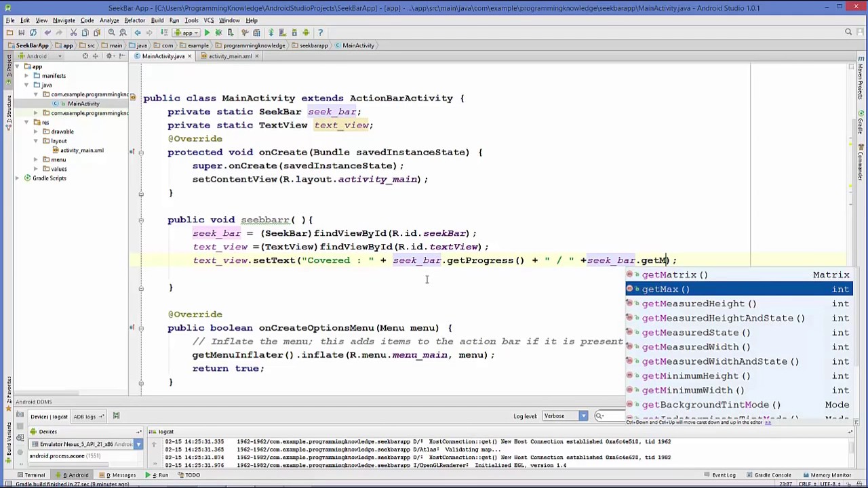Click the Replace toolbar icon
The height and width of the screenshot is (488, 868).
tap(123, 33)
